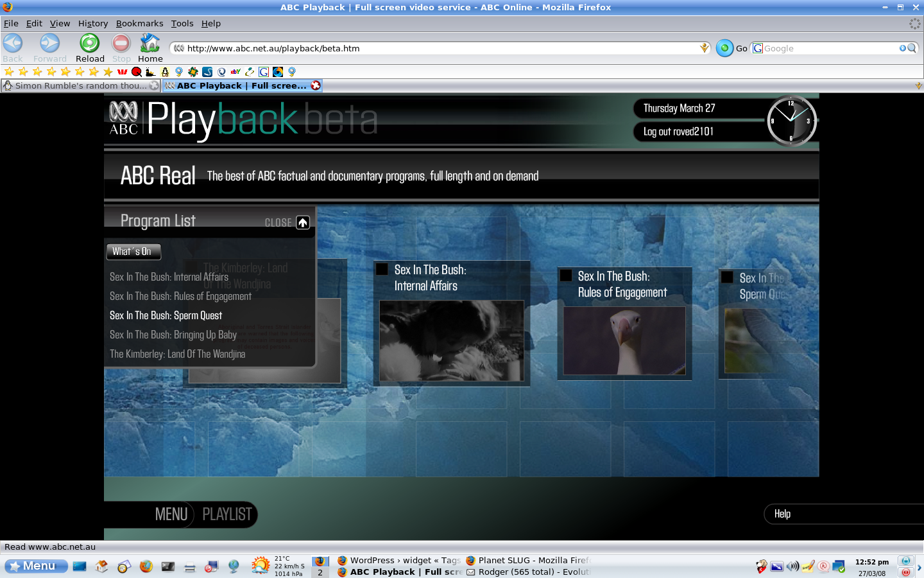924x578 pixels.
Task: Open the Bookmarks menu
Action: click(139, 23)
